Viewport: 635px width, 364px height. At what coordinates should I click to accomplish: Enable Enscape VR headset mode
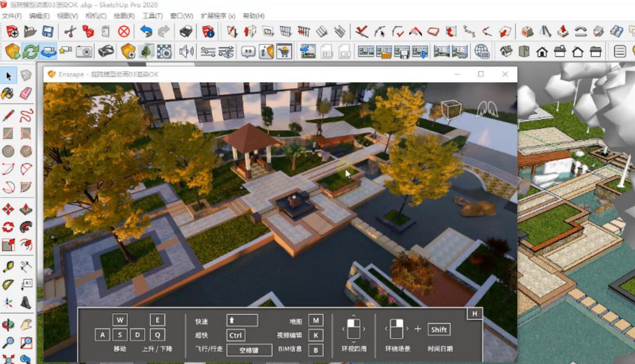107,51
